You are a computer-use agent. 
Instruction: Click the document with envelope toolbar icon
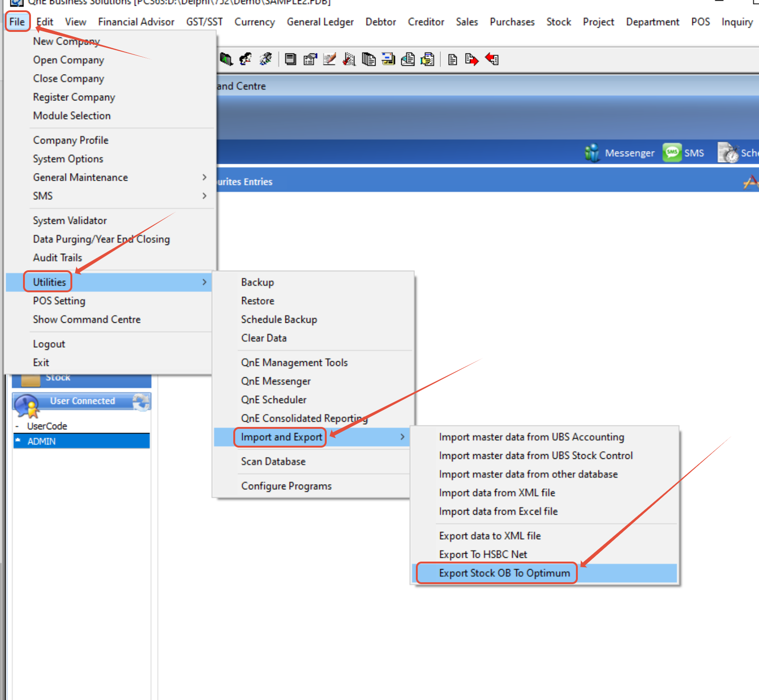click(x=408, y=59)
